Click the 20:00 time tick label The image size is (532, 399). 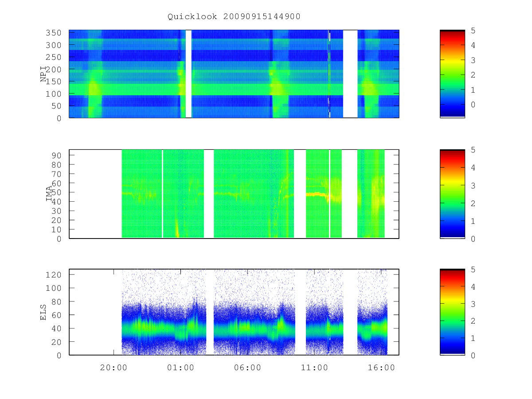point(113,368)
